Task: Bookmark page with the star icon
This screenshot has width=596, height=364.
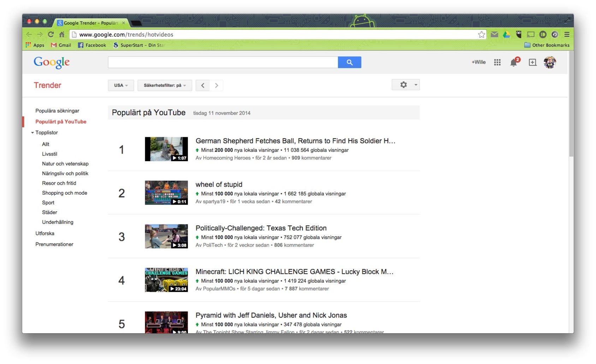Action: (x=481, y=35)
